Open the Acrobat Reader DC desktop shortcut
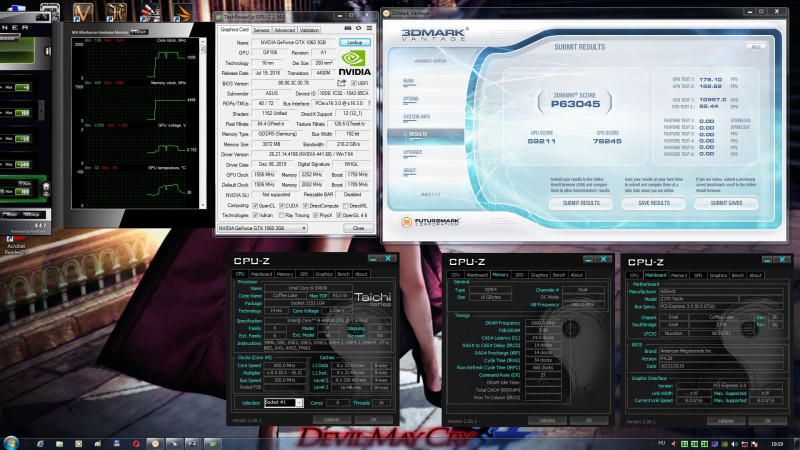This screenshot has width=800, height=450. coord(15,246)
